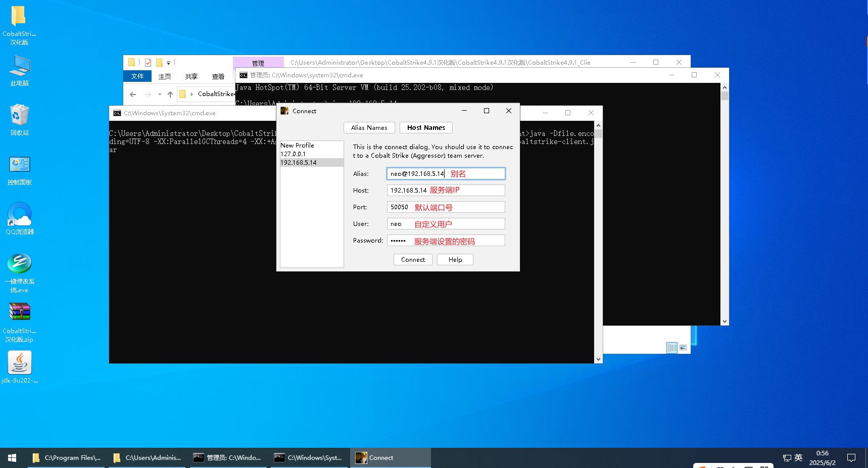Click into the Port input field
The height and width of the screenshot is (468, 868).
point(446,207)
